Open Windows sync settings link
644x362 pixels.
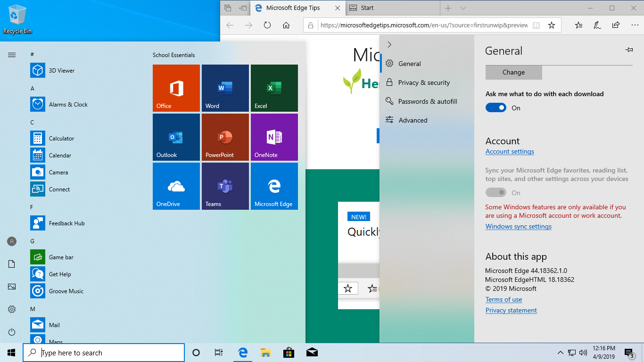519,227
